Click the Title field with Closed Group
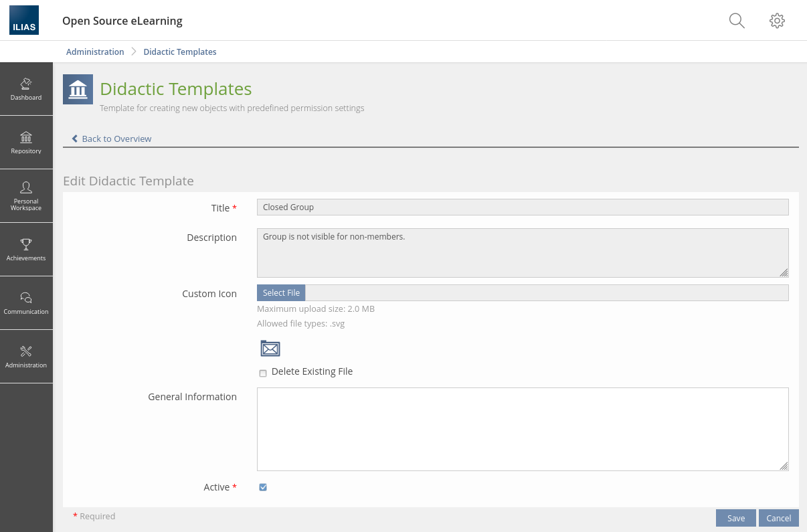 click(522, 207)
